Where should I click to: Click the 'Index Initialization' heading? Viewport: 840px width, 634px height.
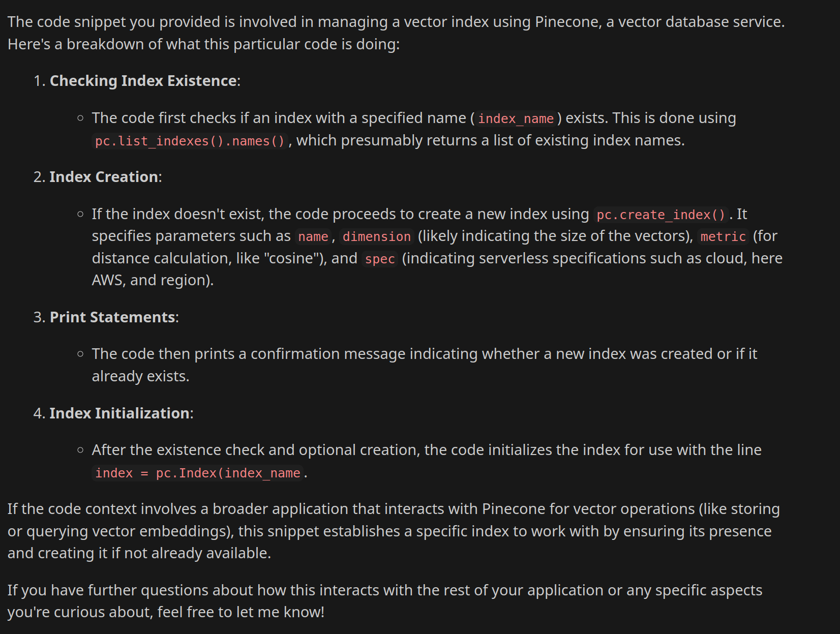119,413
